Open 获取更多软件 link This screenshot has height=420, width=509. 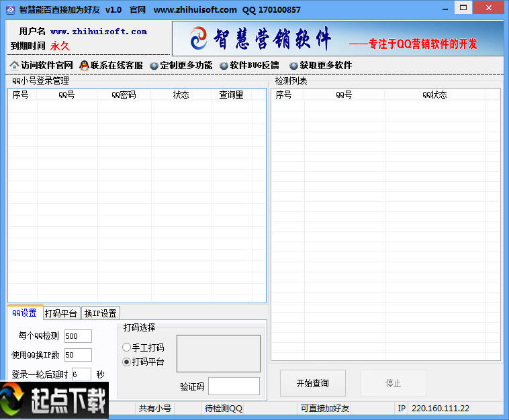pyautogui.click(x=326, y=66)
